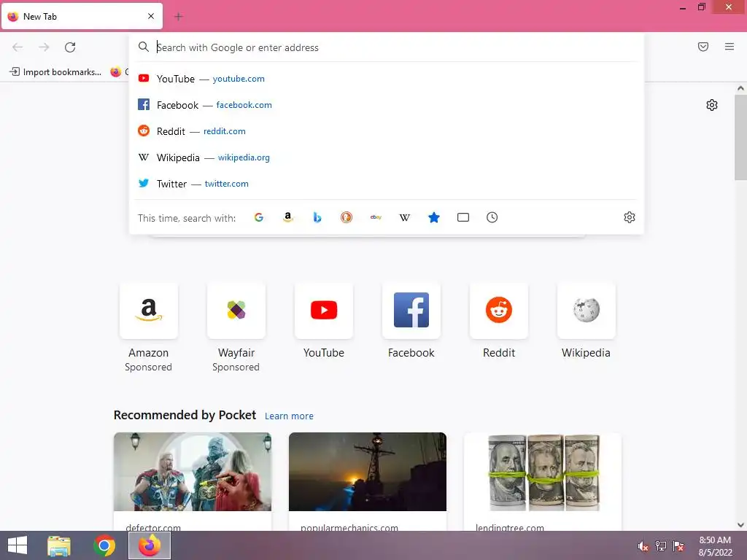Open File Explorer from taskbar

coord(59,545)
